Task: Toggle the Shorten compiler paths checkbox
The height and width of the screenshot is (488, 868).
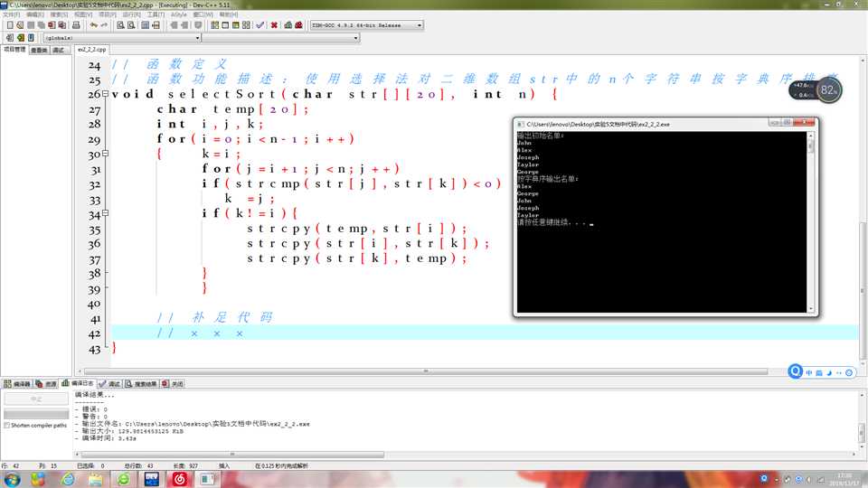Action: click(7, 426)
